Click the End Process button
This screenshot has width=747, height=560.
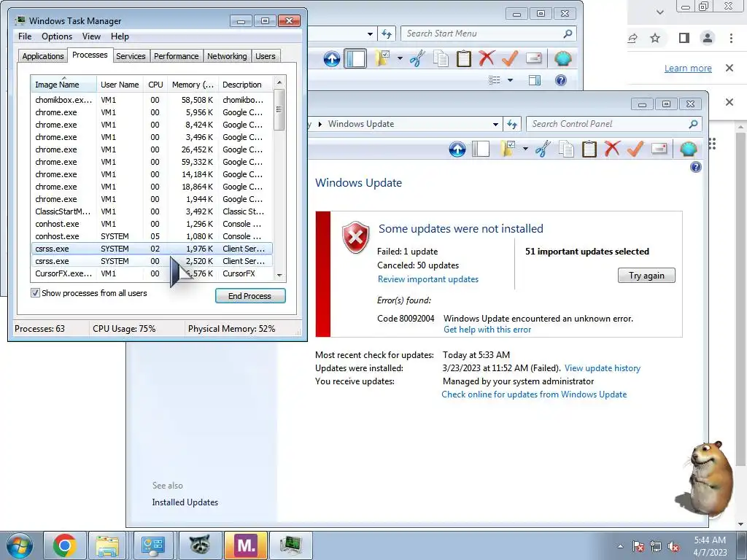[250, 296]
